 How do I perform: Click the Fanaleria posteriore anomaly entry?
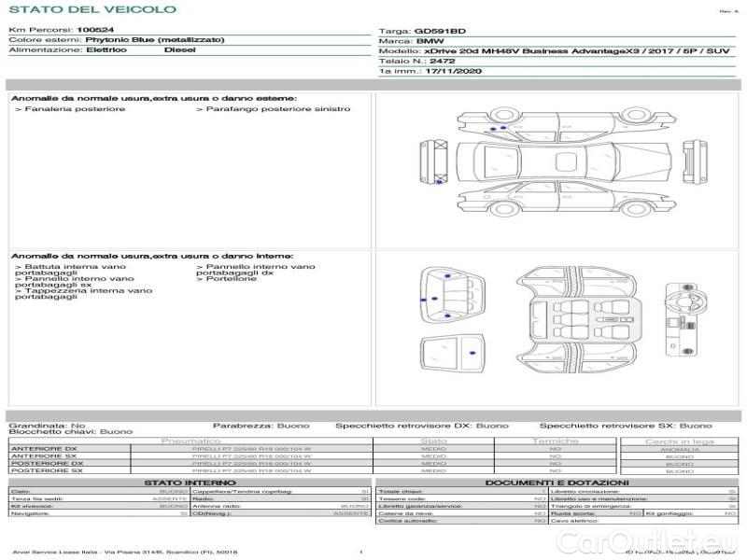(71, 109)
